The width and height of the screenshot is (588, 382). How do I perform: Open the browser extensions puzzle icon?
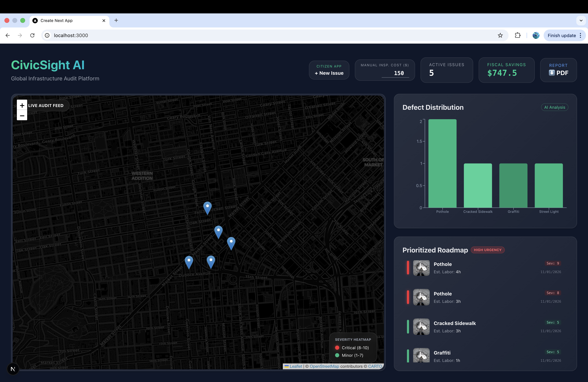point(517,36)
